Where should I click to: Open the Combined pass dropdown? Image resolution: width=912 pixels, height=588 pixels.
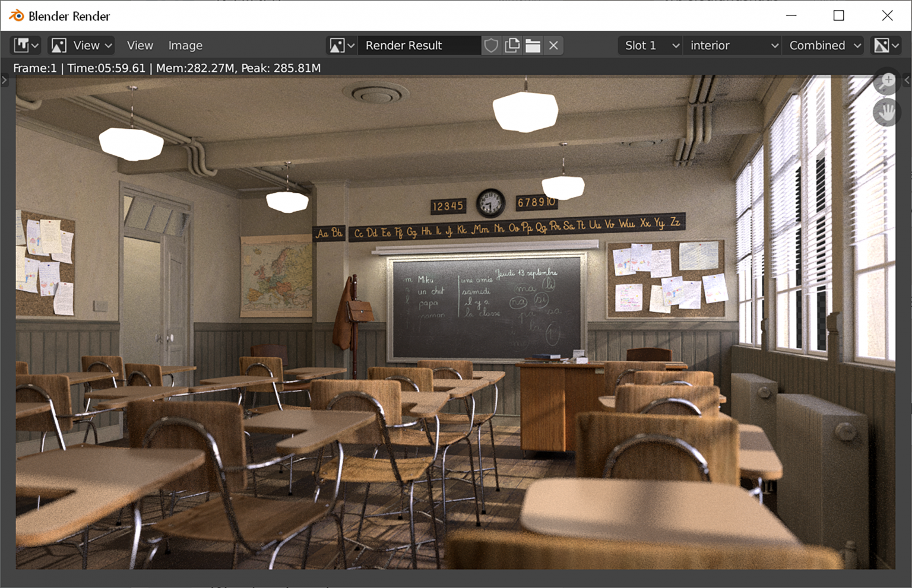tap(824, 46)
